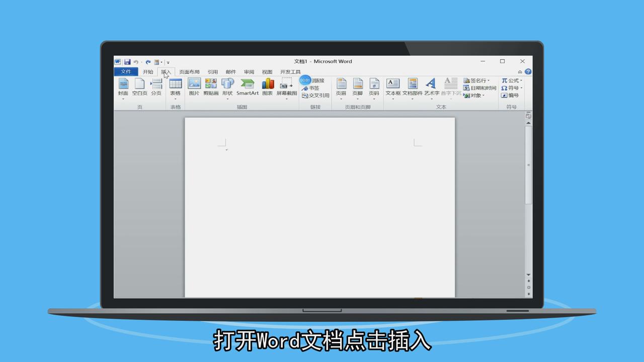Viewport: 644px width, 362px height.
Task: Open the 引用 References tab
Action: [x=213, y=72]
